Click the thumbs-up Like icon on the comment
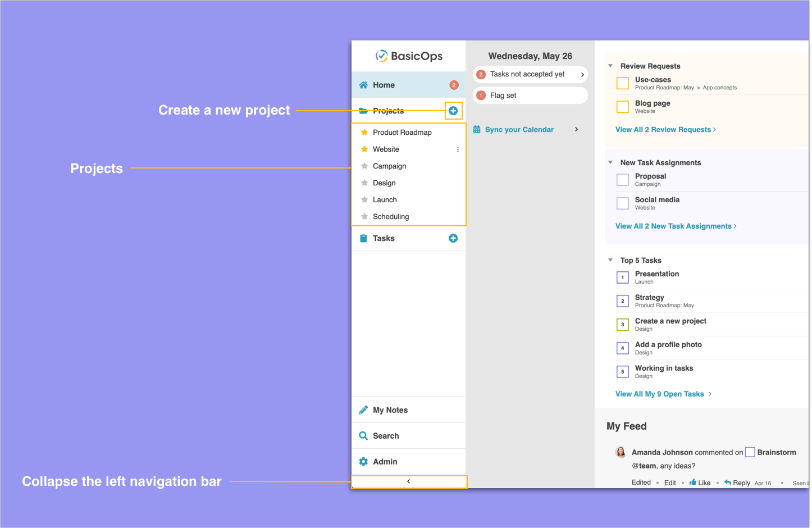The height and width of the screenshot is (528, 812). coord(693,483)
